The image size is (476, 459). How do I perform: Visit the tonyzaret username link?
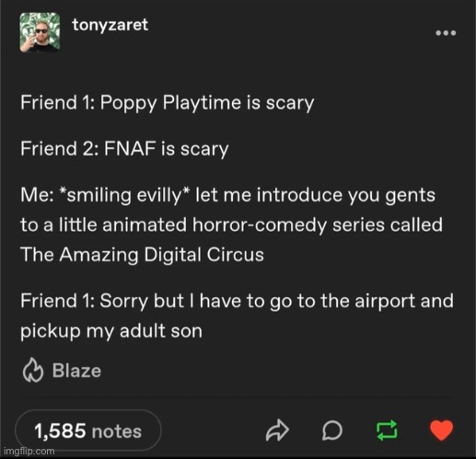click(x=110, y=25)
